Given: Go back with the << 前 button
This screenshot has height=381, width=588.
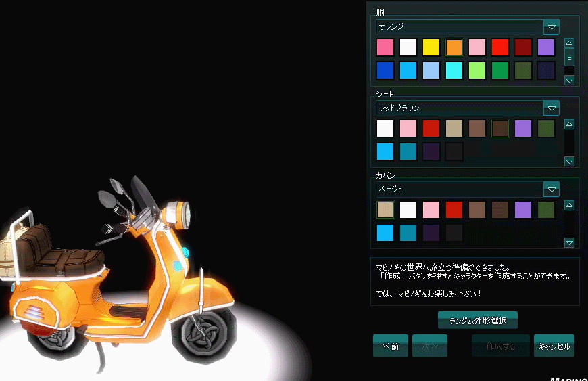Looking at the screenshot, I should (391, 346).
